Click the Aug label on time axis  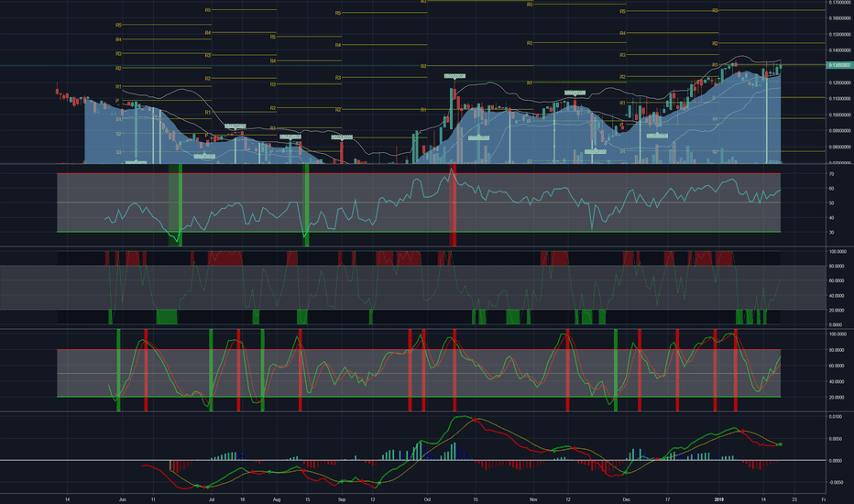277,499
